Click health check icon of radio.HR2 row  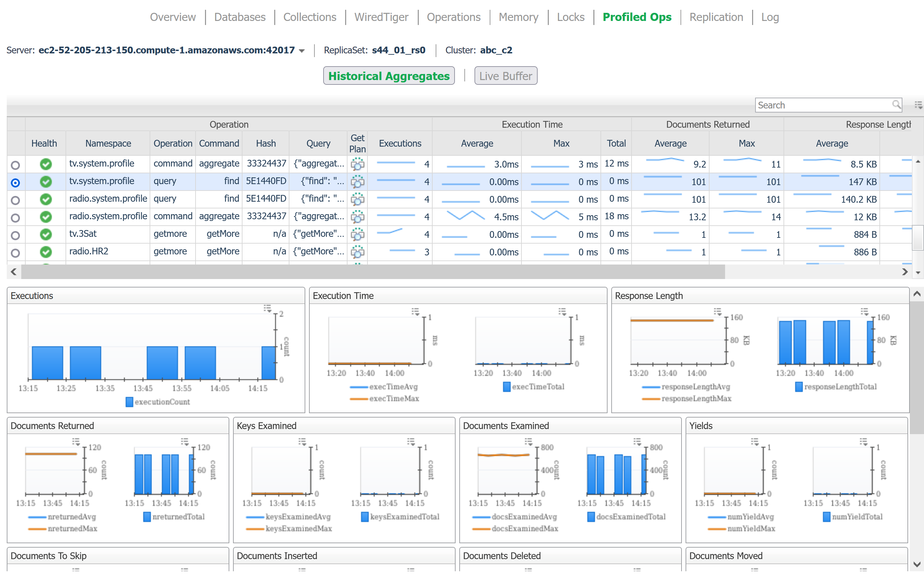(46, 252)
